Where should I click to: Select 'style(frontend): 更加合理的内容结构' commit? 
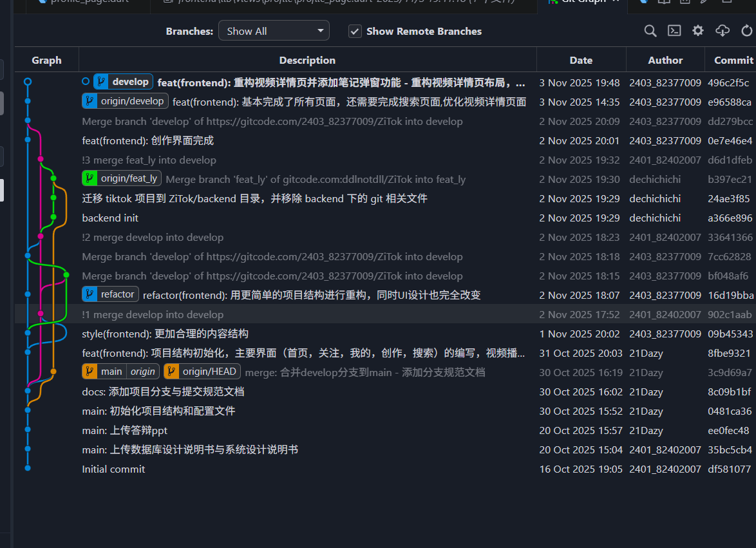(x=165, y=334)
